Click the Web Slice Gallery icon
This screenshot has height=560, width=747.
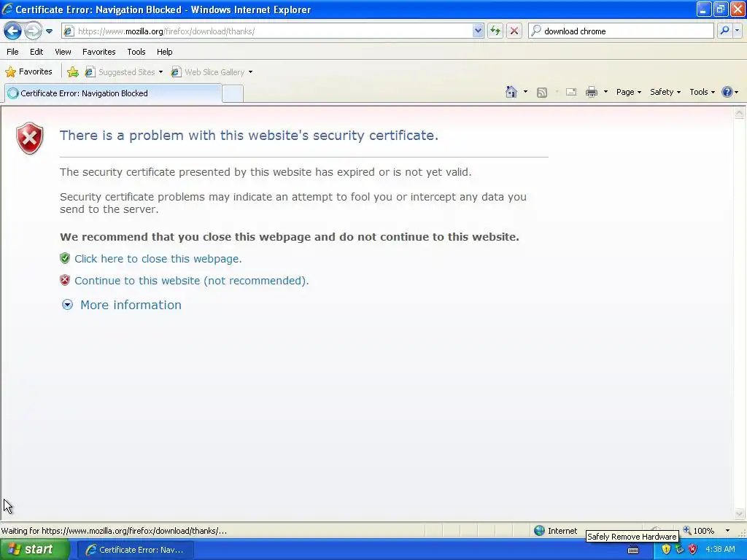[x=177, y=72]
